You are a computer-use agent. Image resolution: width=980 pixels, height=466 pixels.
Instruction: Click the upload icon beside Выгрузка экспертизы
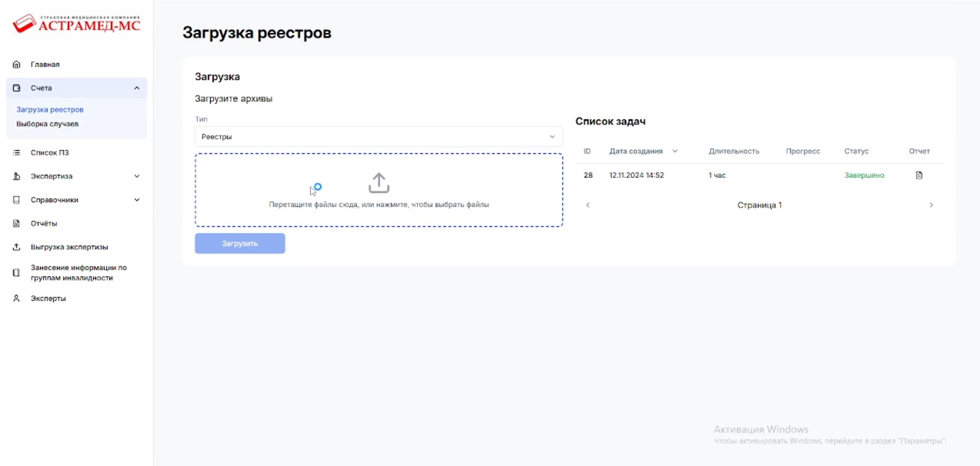click(17, 247)
